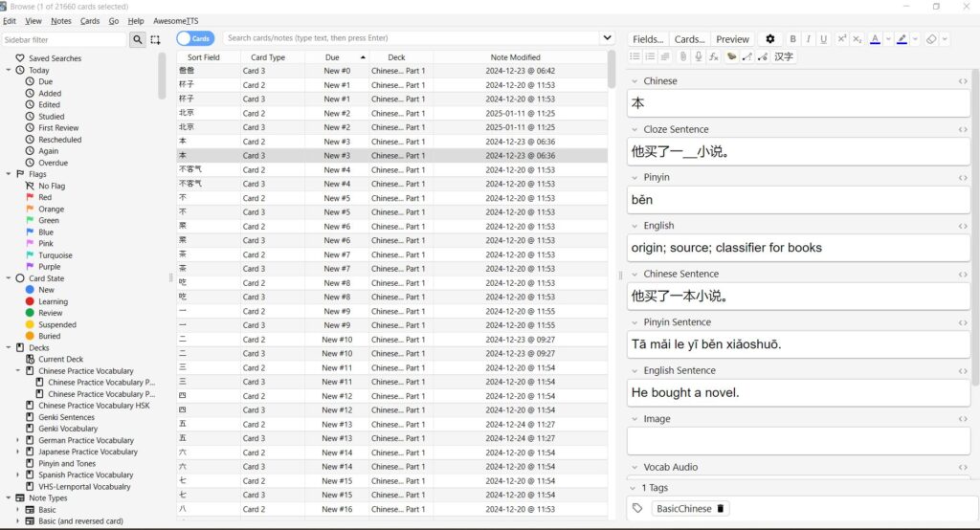Toggle HTML editor for English Sentence field
This screenshot has height=530, width=980.
963,370
